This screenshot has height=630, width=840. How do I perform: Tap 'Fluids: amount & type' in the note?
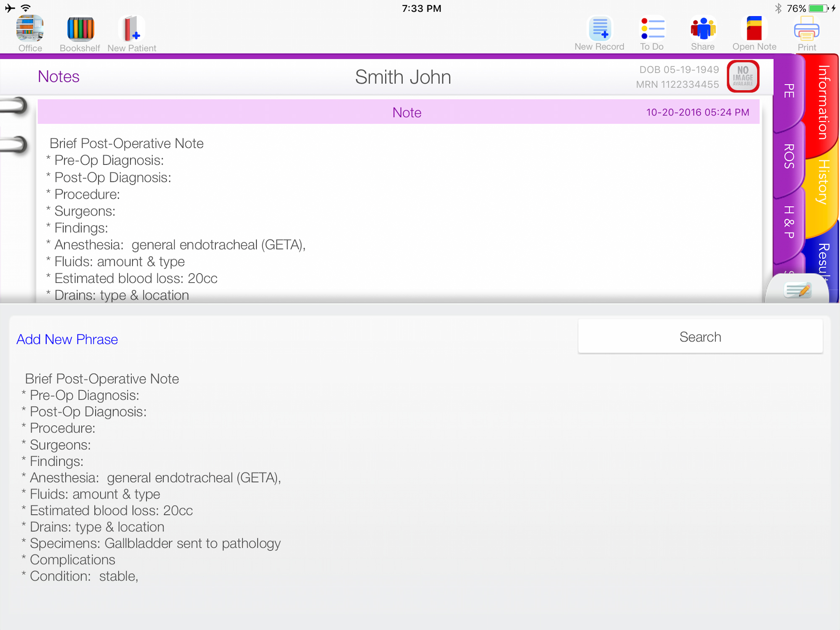pos(120,262)
